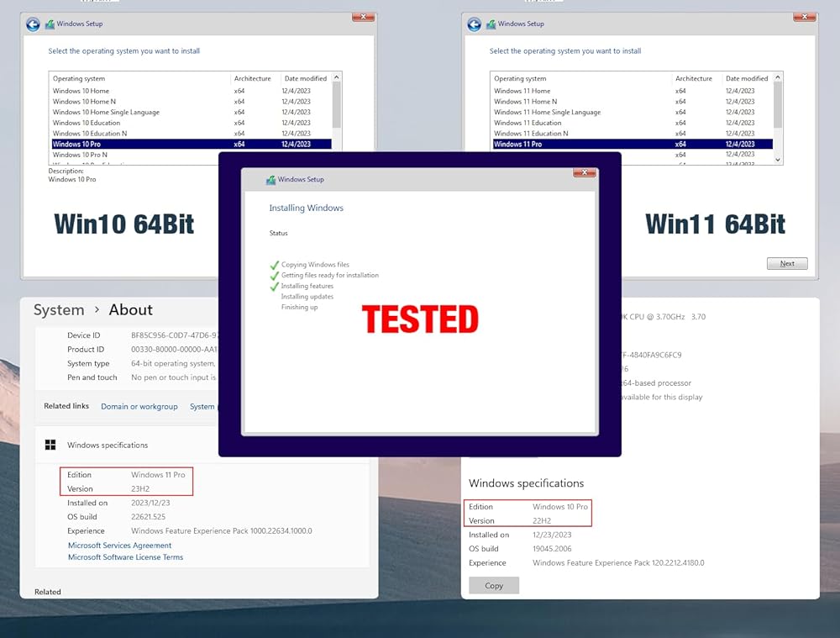Click the Windows logo beside Windows specifications
Image resolution: width=840 pixels, height=638 pixels.
50,446
